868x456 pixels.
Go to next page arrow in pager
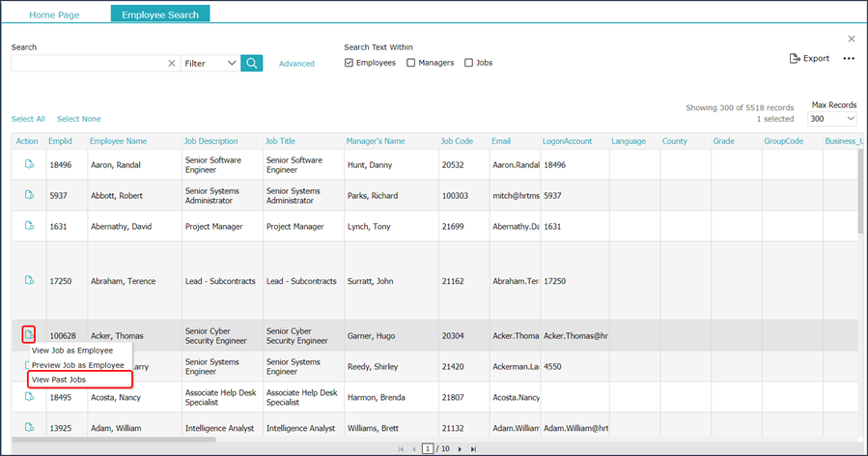pos(461,449)
